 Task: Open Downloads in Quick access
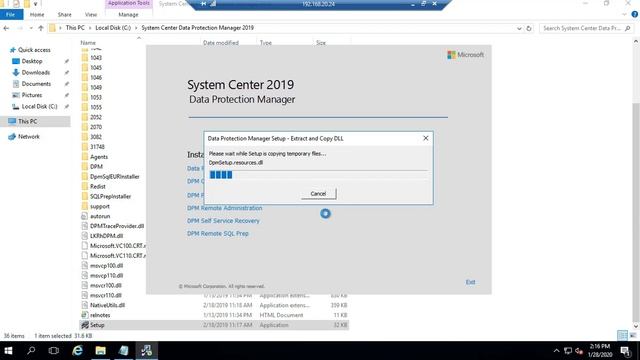point(36,73)
